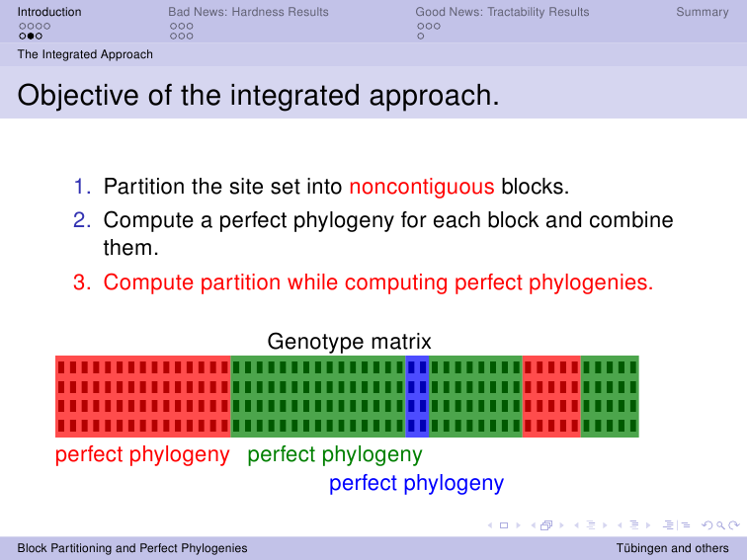Jump to next frame arrow after stacked frames icon

(561, 525)
